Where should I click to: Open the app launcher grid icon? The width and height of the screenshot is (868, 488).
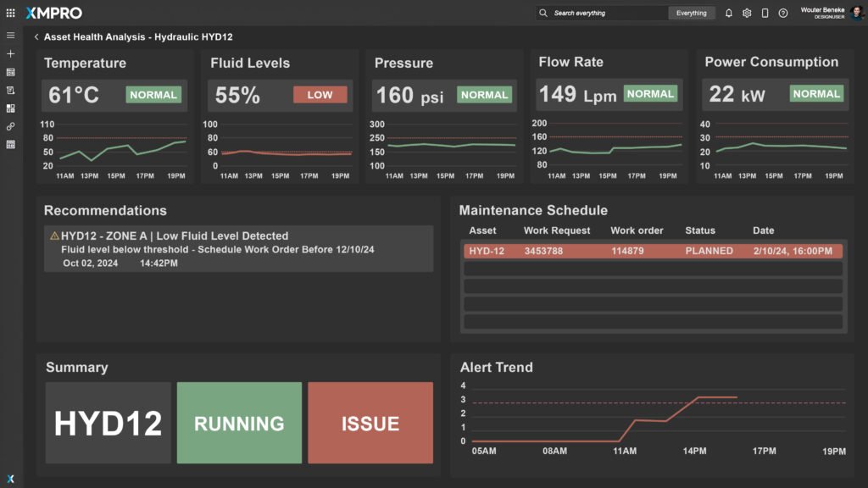pyautogui.click(x=10, y=13)
